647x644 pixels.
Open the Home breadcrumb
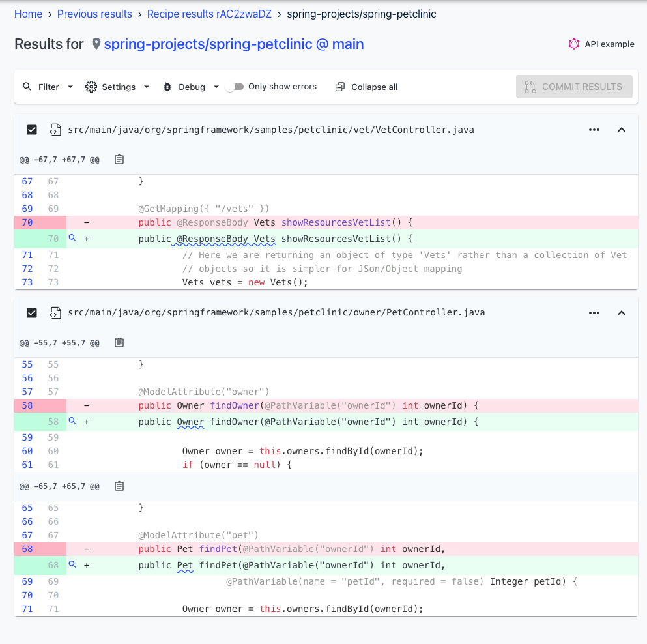tap(28, 14)
